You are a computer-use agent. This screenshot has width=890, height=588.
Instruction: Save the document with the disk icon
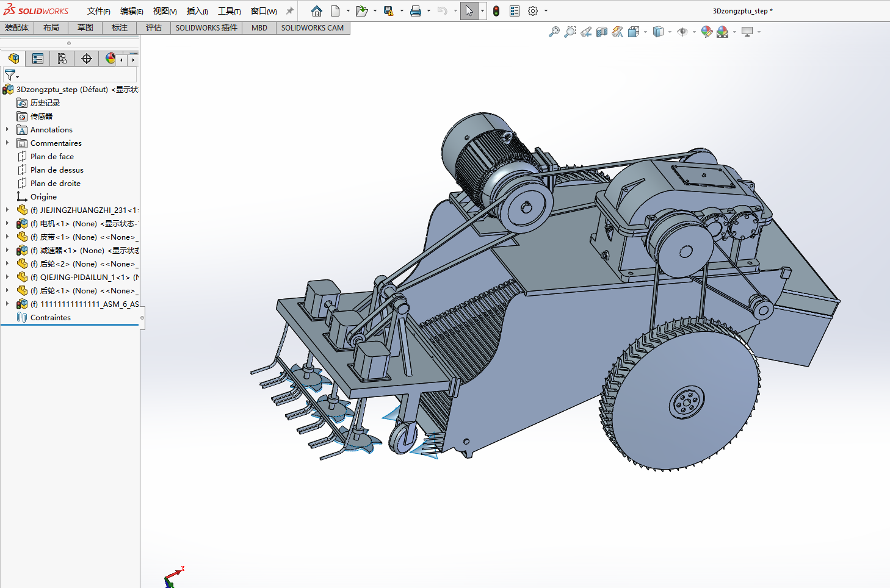(x=388, y=11)
